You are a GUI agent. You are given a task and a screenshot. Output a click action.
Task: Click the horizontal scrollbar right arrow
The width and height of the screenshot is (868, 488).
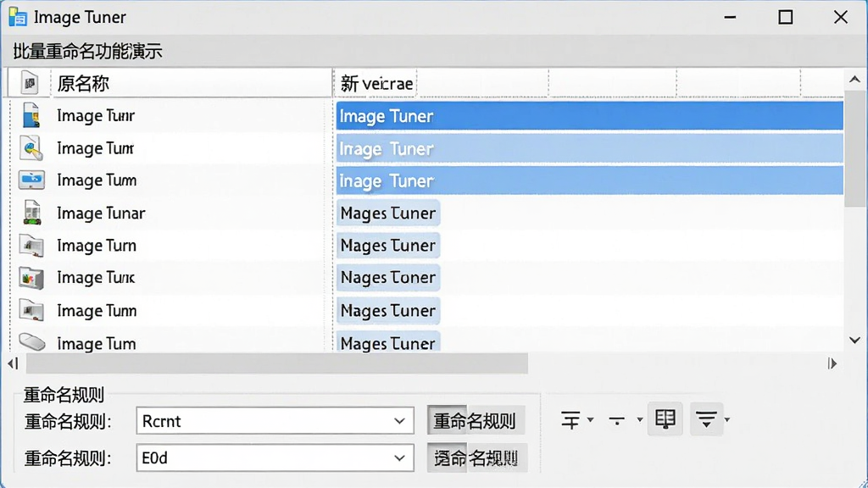[x=832, y=363]
